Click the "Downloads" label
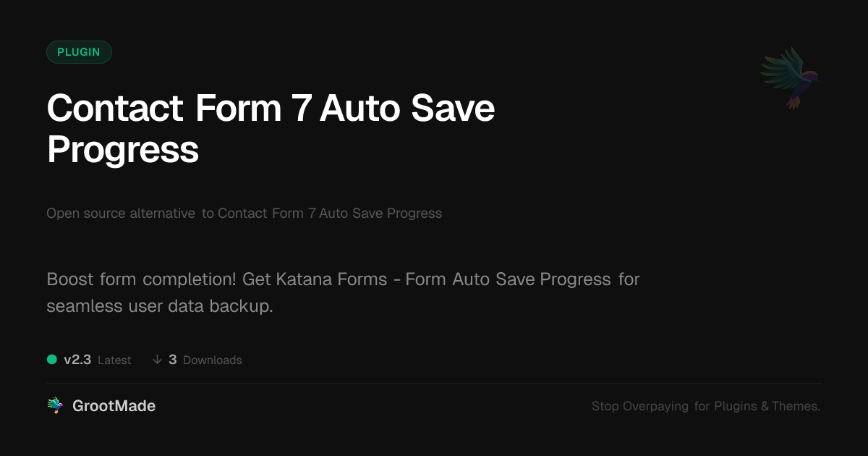868x456 pixels. [212, 360]
